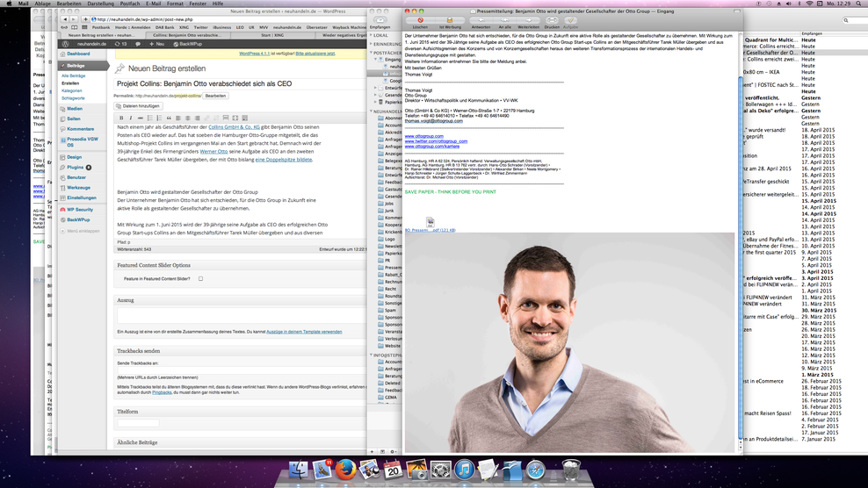Open Beiträge in WordPress sidebar
The width and height of the screenshot is (868, 488).
point(83,65)
